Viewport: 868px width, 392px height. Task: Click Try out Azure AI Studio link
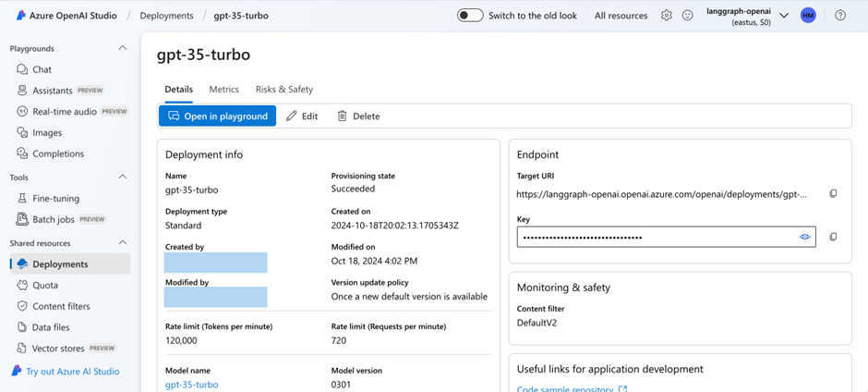tap(73, 371)
